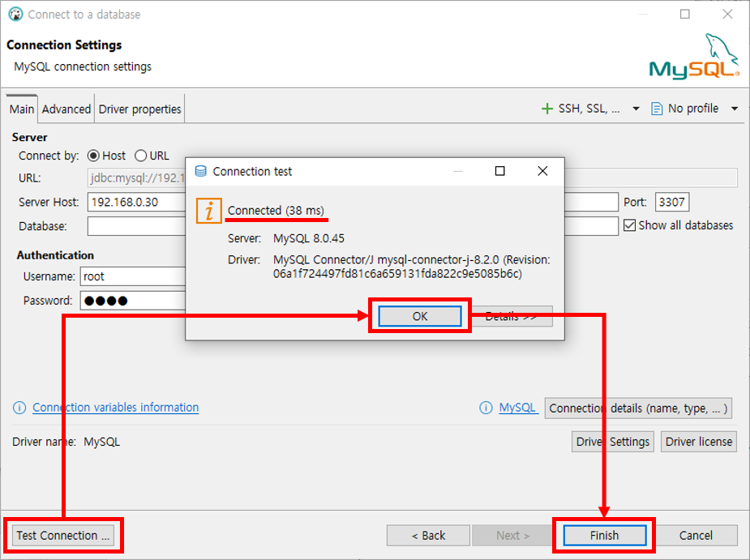Click the Cancel button
Viewport: 750px width, 560px height.
[696, 535]
